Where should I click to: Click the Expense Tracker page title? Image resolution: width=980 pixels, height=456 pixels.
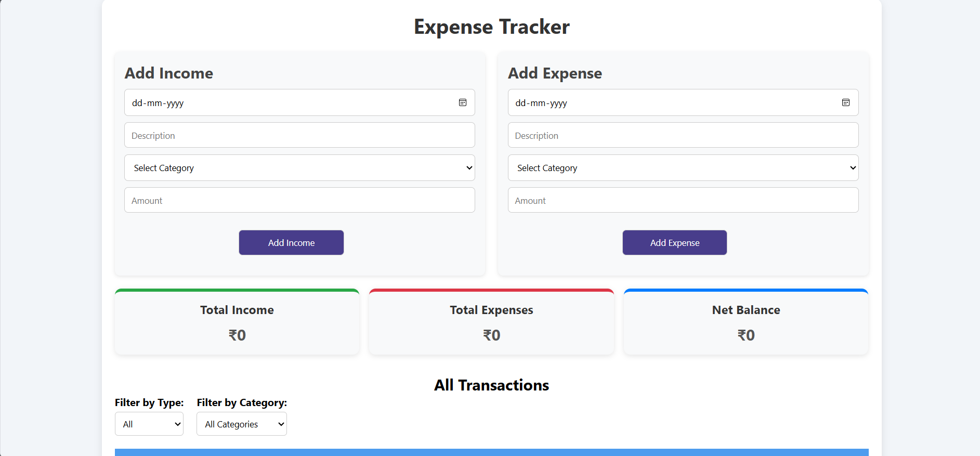tap(491, 27)
